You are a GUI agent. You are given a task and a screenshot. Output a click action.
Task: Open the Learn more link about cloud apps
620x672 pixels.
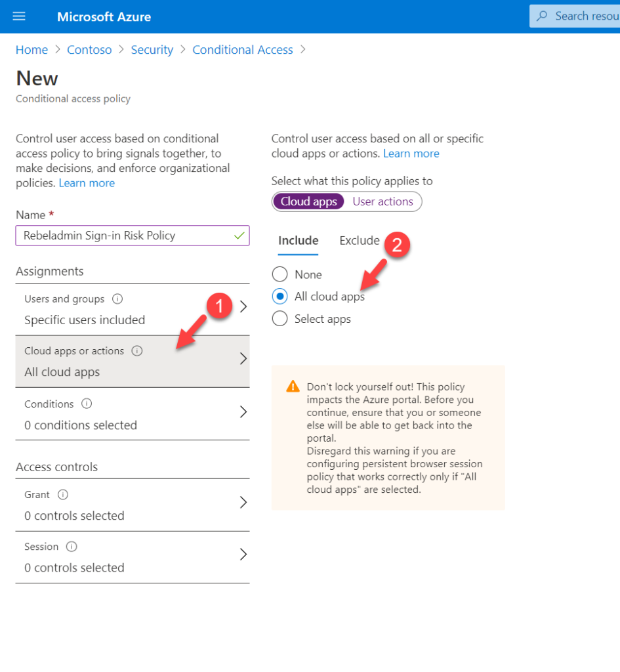tap(411, 153)
